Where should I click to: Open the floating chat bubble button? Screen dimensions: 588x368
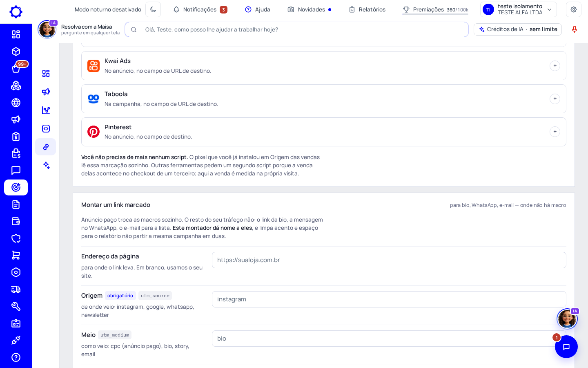[566, 347]
